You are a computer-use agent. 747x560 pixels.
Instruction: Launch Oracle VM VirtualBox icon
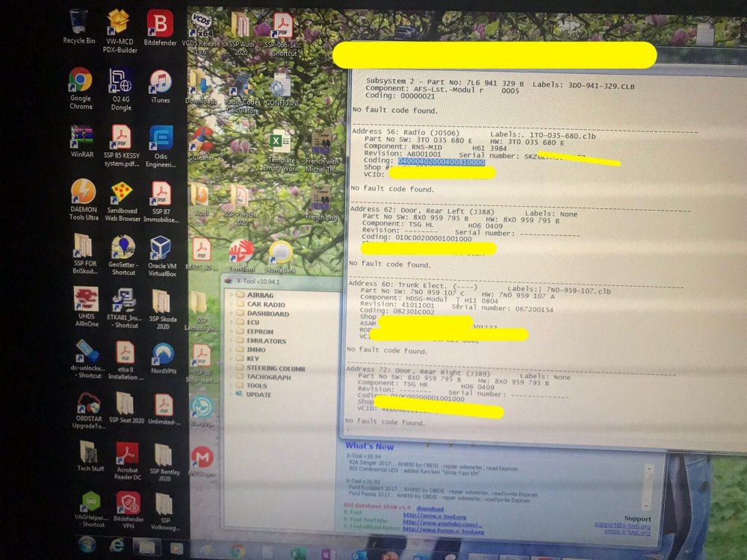coord(162,256)
